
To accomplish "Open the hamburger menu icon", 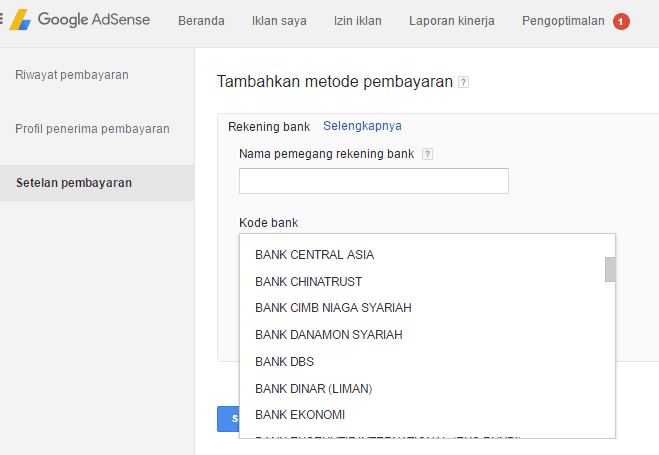I will coord(1,19).
